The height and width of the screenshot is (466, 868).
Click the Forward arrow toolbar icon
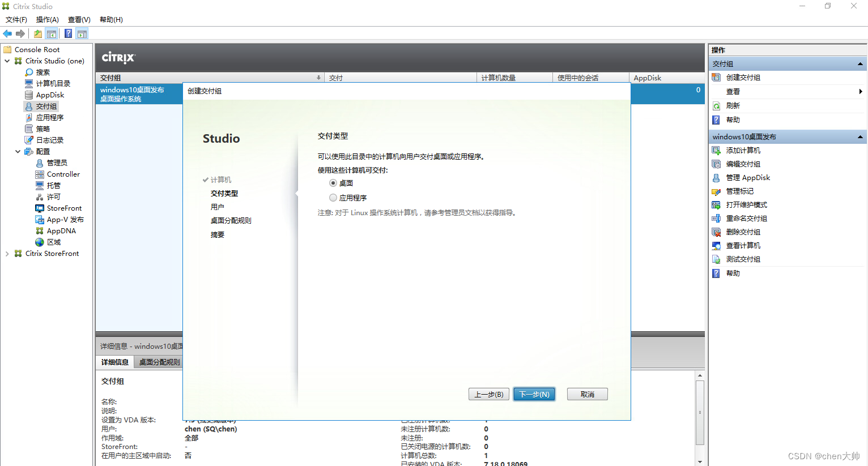(x=20, y=34)
